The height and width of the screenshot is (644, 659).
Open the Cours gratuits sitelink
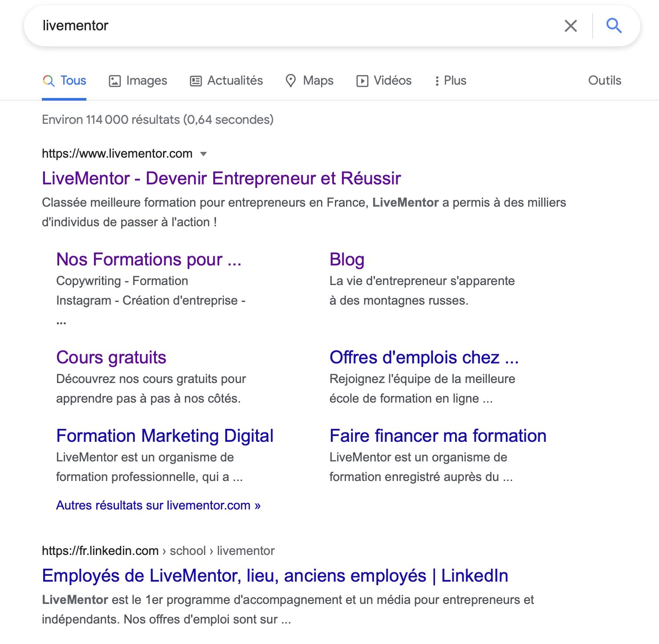click(111, 358)
